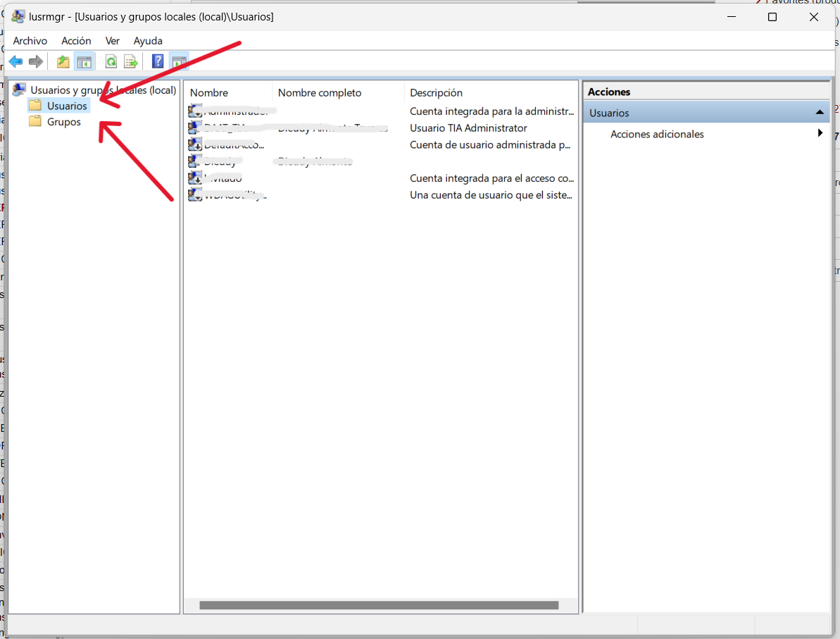Image resolution: width=840 pixels, height=639 pixels.
Task: Select 'Usuarios y grupos locales (local)' root node
Action: pos(104,90)
